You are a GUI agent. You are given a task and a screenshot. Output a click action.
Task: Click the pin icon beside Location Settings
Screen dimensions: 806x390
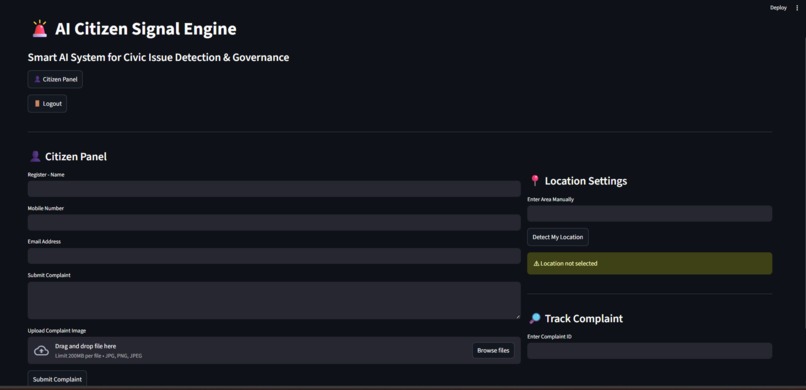pos(535,180)
